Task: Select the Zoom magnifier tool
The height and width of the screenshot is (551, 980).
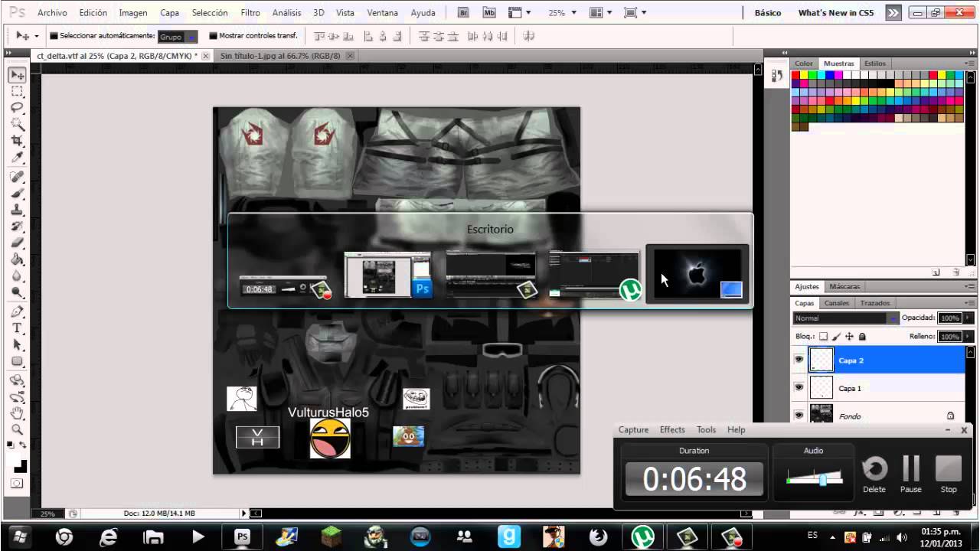Action: coord(17,430)
